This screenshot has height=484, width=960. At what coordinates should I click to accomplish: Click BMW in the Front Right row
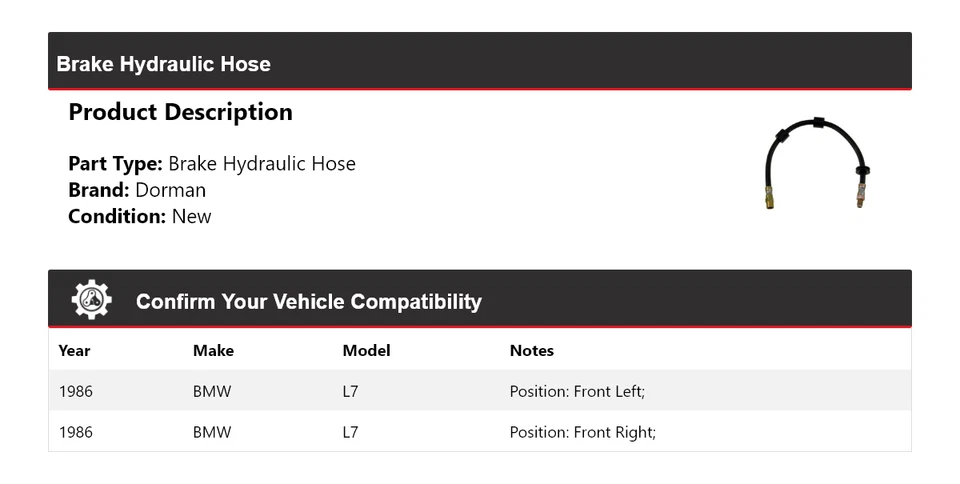click(212, 432)
